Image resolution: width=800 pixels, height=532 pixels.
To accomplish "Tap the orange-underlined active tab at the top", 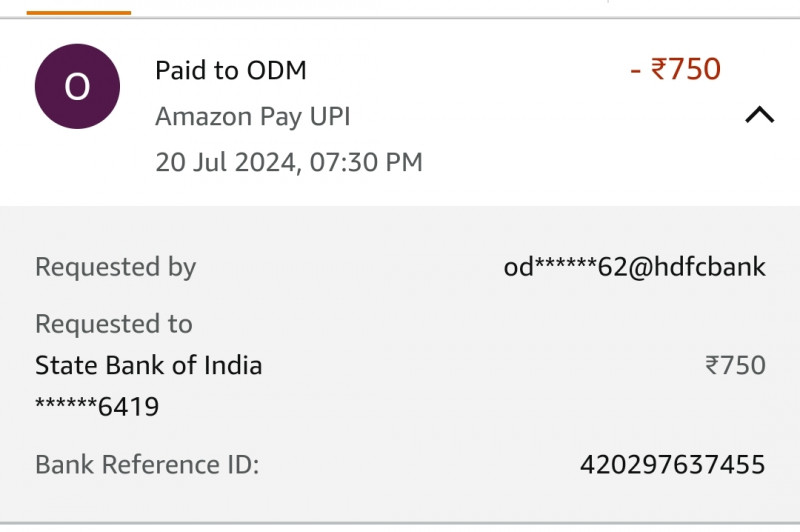I will (78, 10).
